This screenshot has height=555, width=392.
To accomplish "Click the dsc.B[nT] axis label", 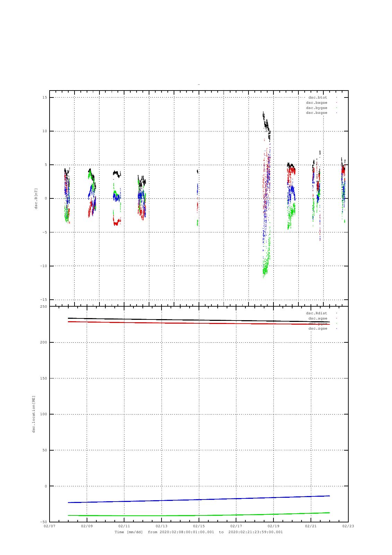I will pyautogui.click(x=36, y=198).
